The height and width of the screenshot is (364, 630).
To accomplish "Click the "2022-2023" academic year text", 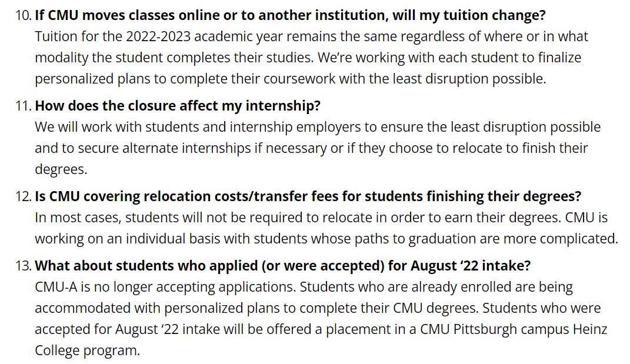I will (158, 36).
